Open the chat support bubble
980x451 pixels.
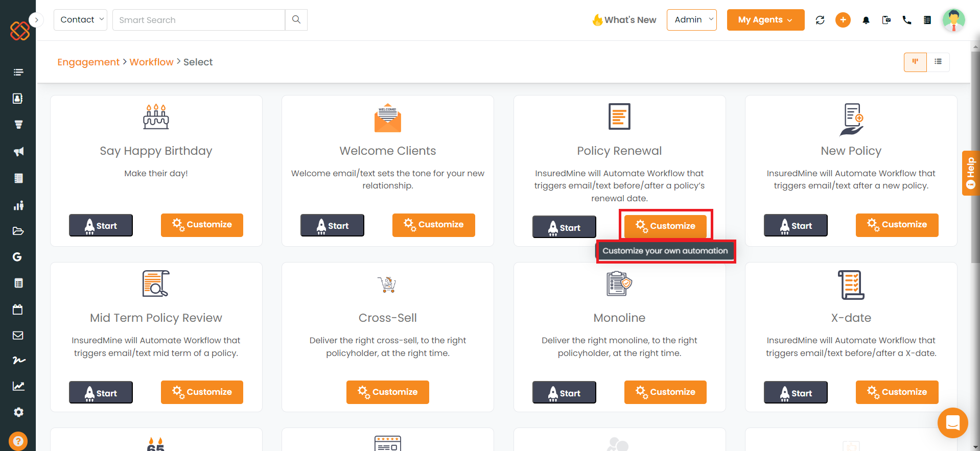(x=953, y=423)
